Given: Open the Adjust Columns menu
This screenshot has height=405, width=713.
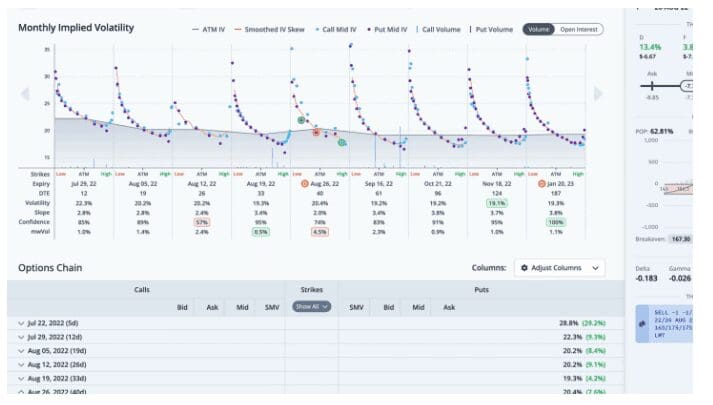Looking at the screenshot, I should 559,268.
